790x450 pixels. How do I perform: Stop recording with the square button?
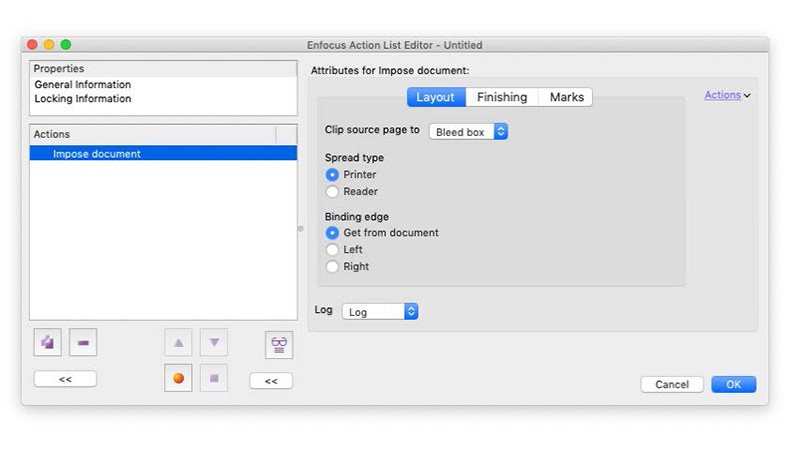(214, 378)
